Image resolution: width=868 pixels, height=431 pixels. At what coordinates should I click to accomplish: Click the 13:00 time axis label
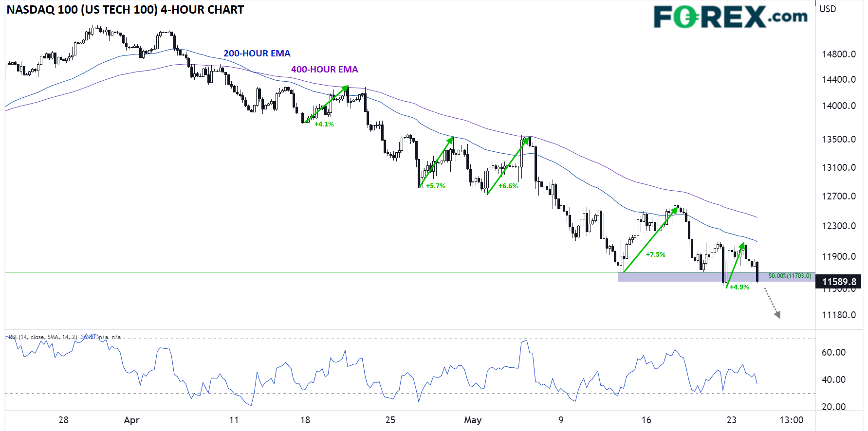point(791,420)
